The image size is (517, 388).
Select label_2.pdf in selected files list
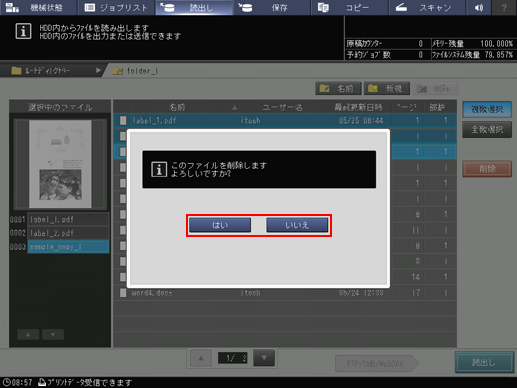[68, 233]
